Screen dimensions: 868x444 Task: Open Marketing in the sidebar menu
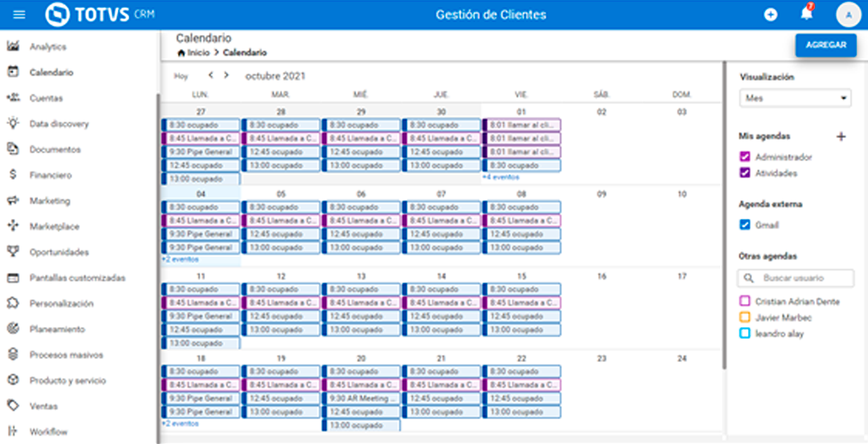50,201
